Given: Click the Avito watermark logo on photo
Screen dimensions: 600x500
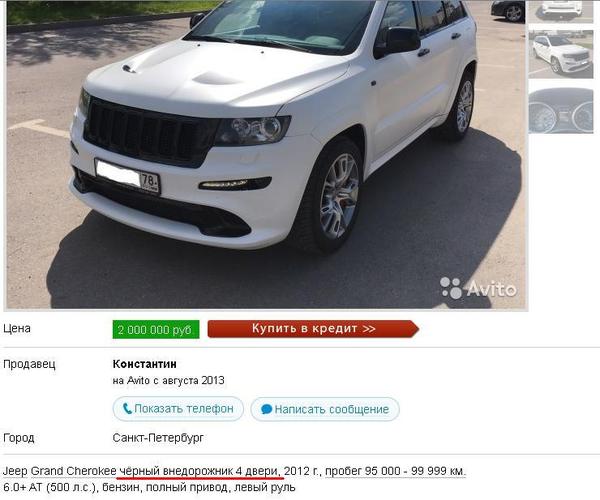Looking at the screenshot, I should click(478, 288).
